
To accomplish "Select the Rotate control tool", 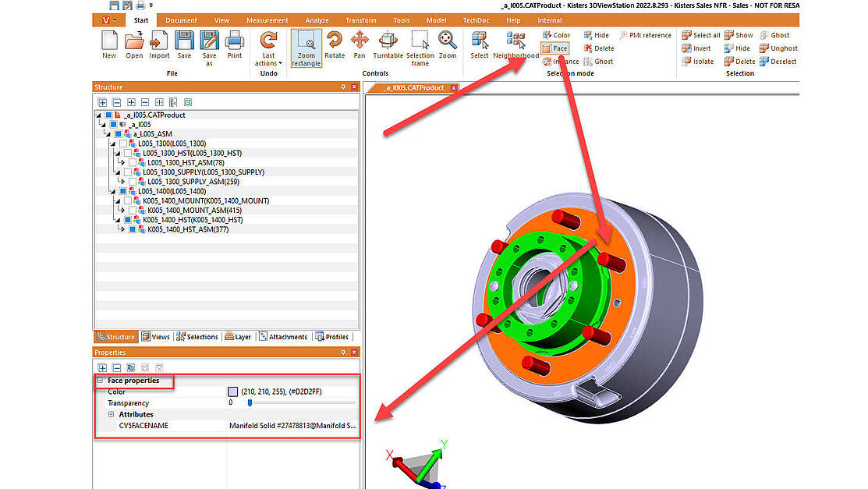I will 335,45.
